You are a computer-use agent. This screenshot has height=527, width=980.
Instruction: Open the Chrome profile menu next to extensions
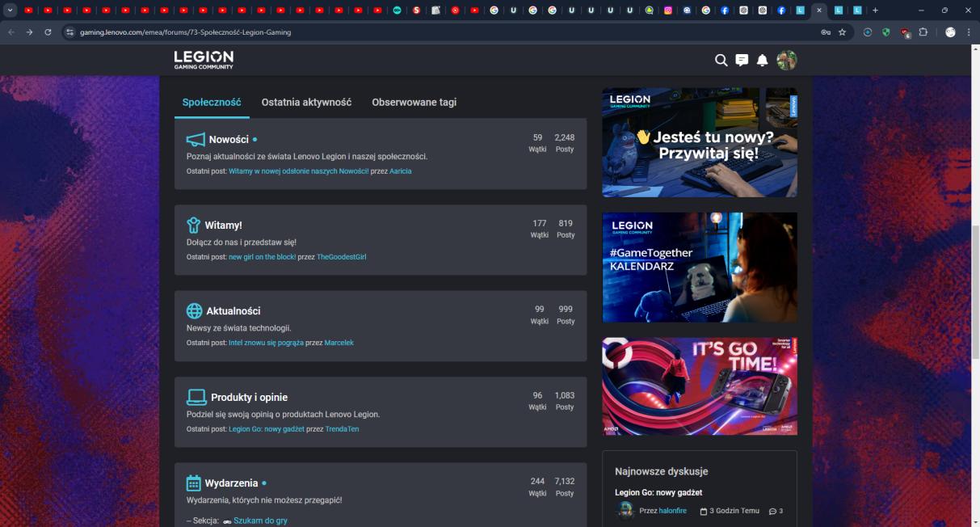[948, 34]
